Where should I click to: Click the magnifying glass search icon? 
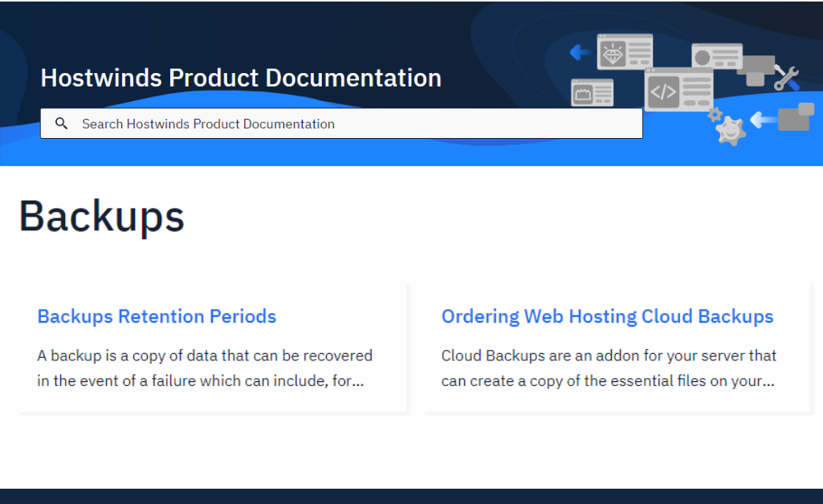click(x=61, y=124)
